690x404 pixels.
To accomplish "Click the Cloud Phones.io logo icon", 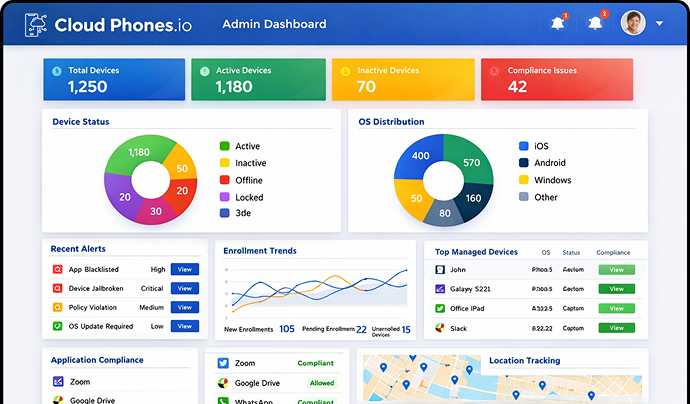I will pyautogui.click(x=36, y=24).
